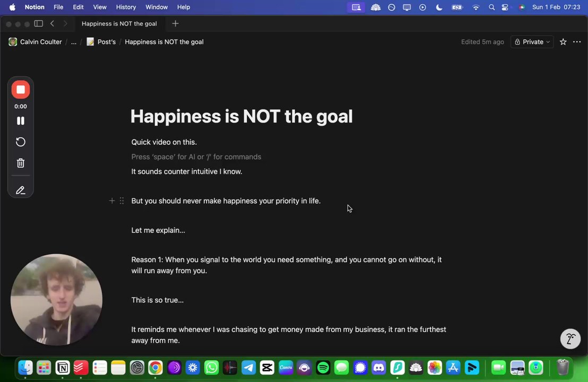The width and height of the screenshot is (588, 382).
Task: Click the 'Reason 1:' paragraph
Action: [x=287, y=265]
